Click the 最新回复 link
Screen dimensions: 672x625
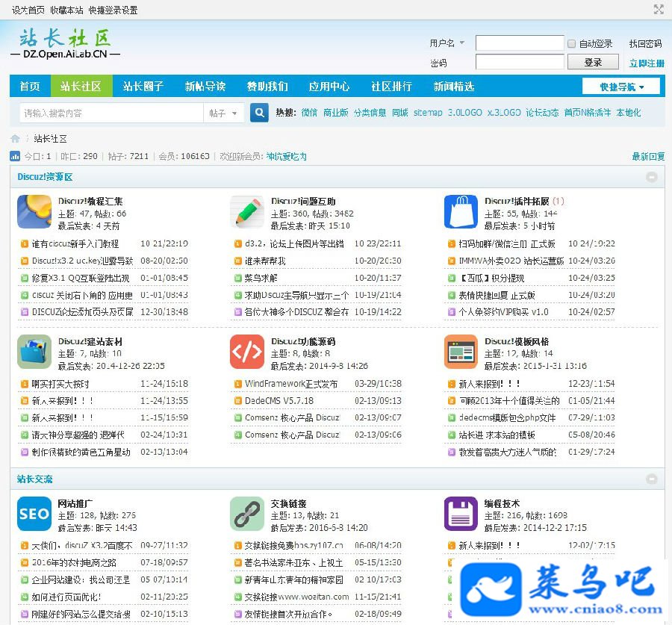tap(648, 157)
